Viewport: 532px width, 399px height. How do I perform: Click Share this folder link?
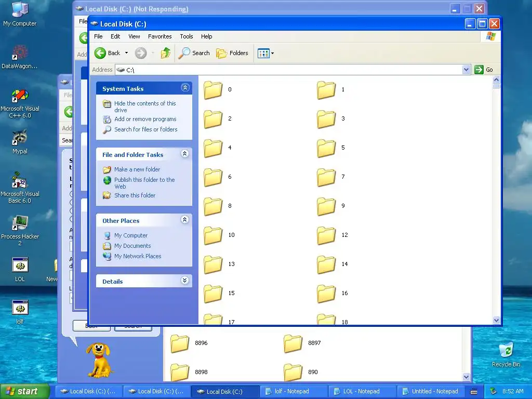click(x=135, y=195)
